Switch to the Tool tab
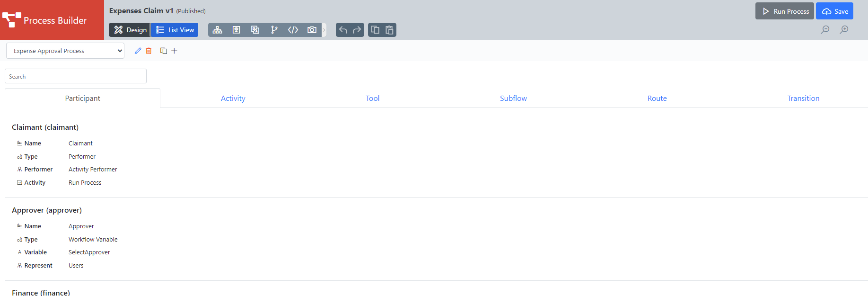The height and width of the screenshot is (296, 868). pyautogui.click(x=372, y=98)
